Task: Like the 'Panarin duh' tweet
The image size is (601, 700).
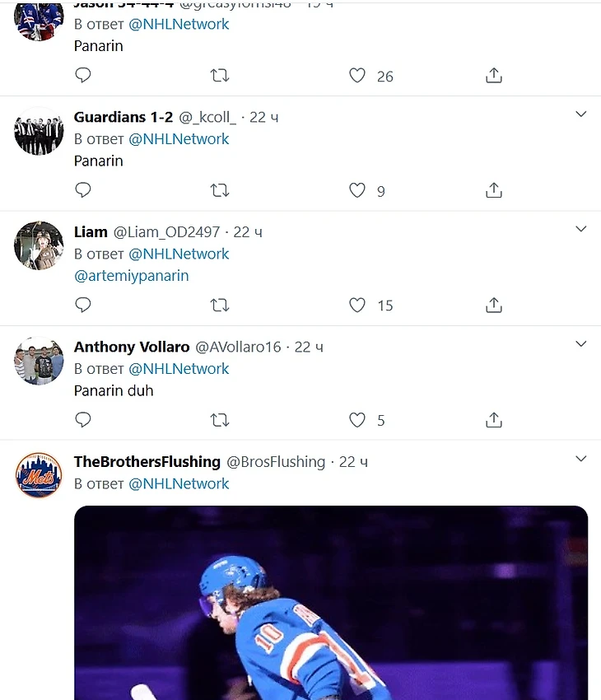Action: 357,420
